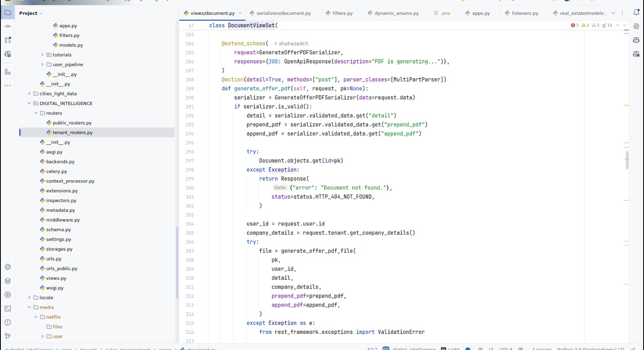The width and height of the screenshot is (644, 350).
Task: Click the editor vertical scrollbar thumb
Action: [x=627, y=160]
